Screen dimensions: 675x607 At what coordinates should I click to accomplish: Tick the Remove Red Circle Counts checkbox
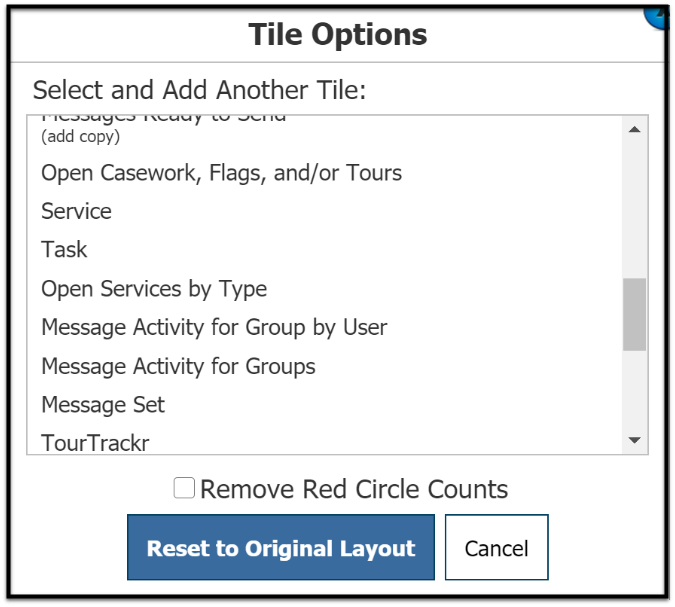[184, 488]
